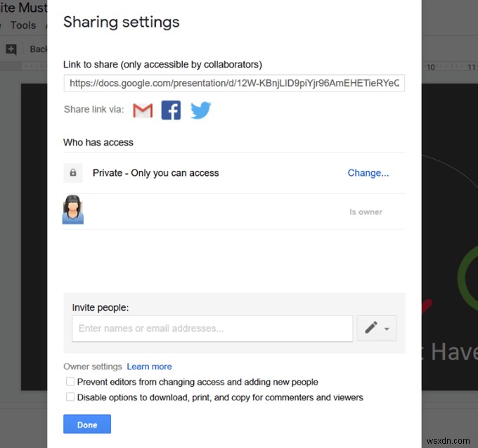The image size is (478, 448).
Task: Click the owner's avatar picture
Action: [x=72, y=210]
